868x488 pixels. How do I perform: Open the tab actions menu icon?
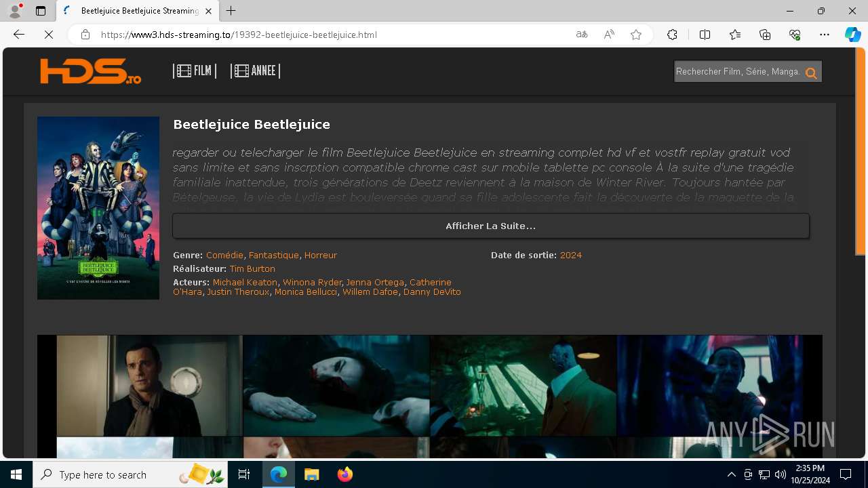coord(41,11)
